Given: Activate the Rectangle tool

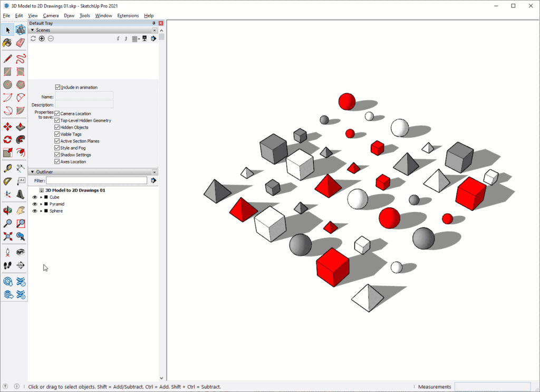Looking at the screenshot, I should tap(7, 71).
